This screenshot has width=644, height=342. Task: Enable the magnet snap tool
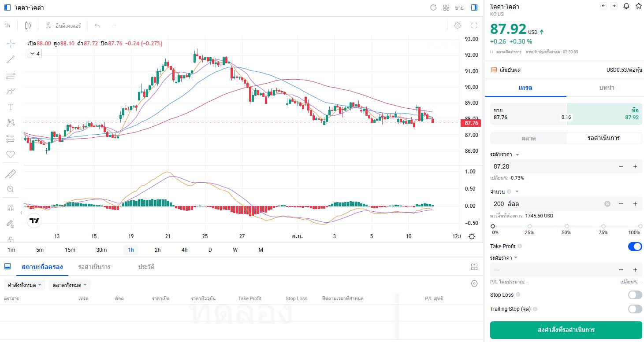[11, 208]
